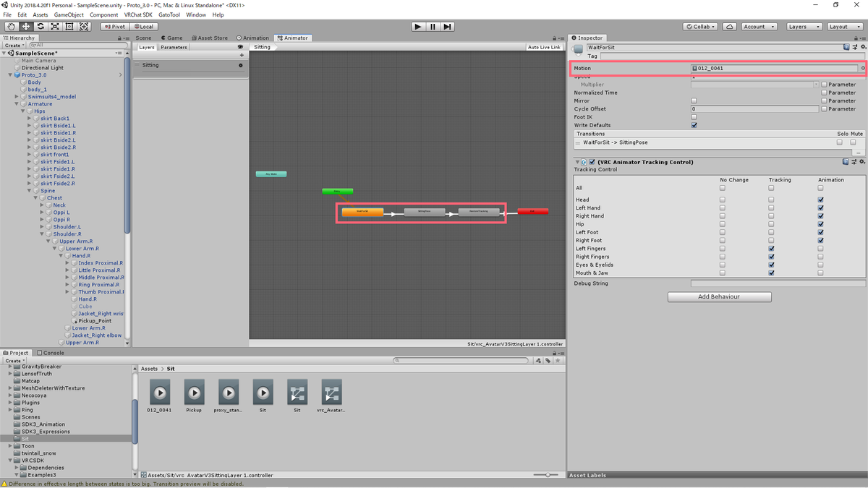Image resolution: width=868 pixels, height=488 pixels.
Task: Open the state's gear settings menu
Action: 862,47
